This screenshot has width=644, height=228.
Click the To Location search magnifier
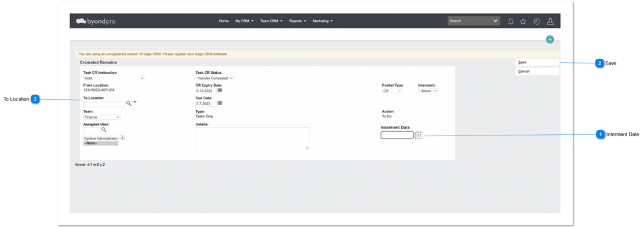pos(129,104)
